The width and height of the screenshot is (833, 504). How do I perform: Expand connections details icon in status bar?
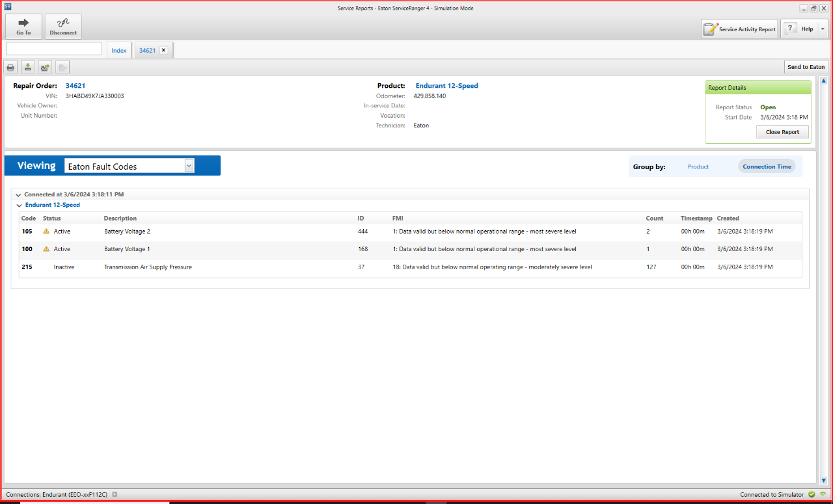coord(115,495)
